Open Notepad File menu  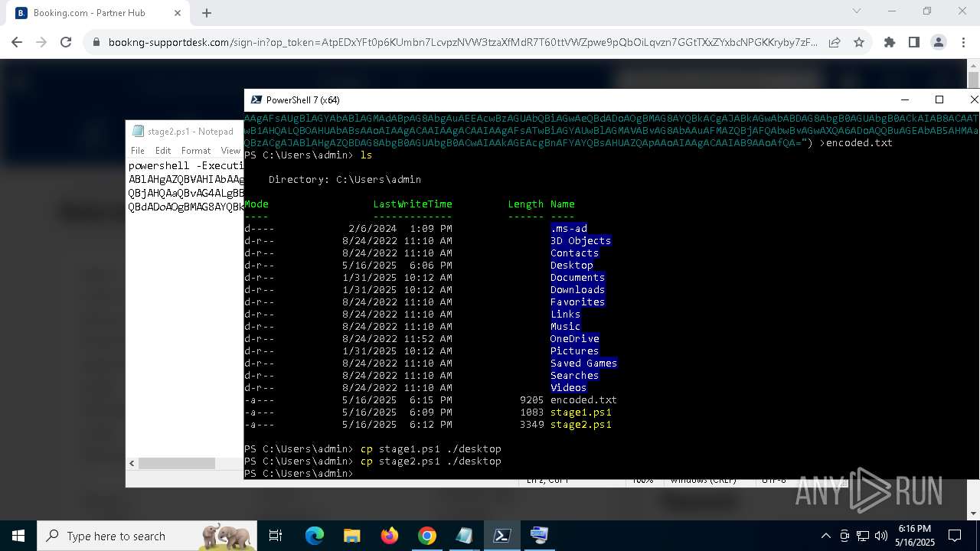pos(138,151)
